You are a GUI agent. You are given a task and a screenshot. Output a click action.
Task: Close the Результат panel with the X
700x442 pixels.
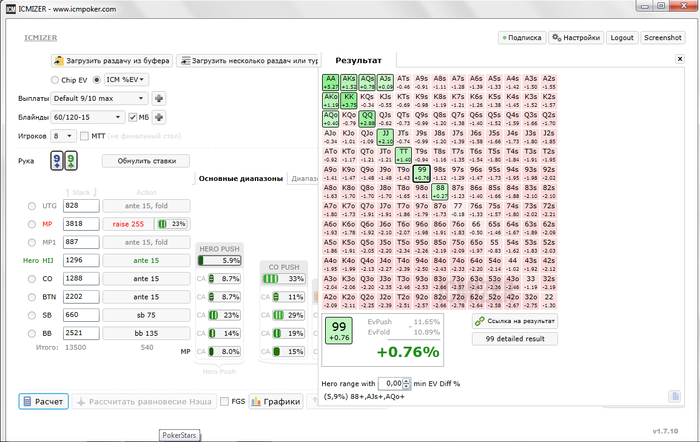(679, 59)
